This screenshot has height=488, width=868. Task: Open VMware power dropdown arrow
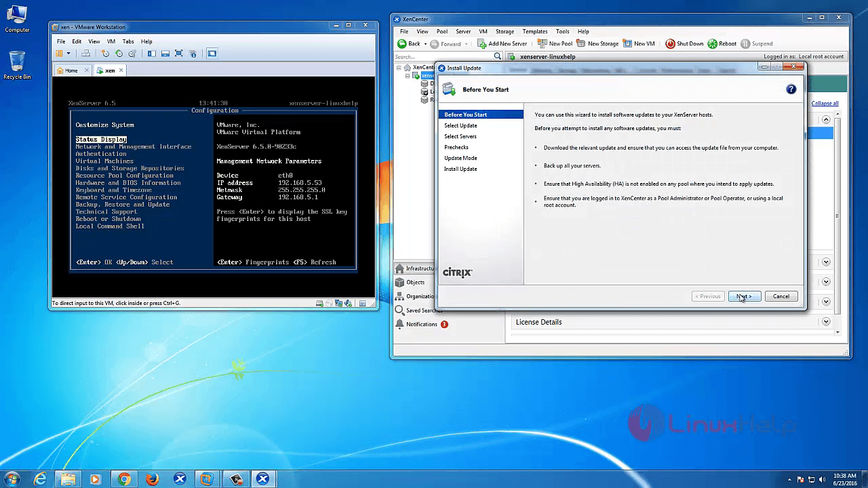point(68,54)
